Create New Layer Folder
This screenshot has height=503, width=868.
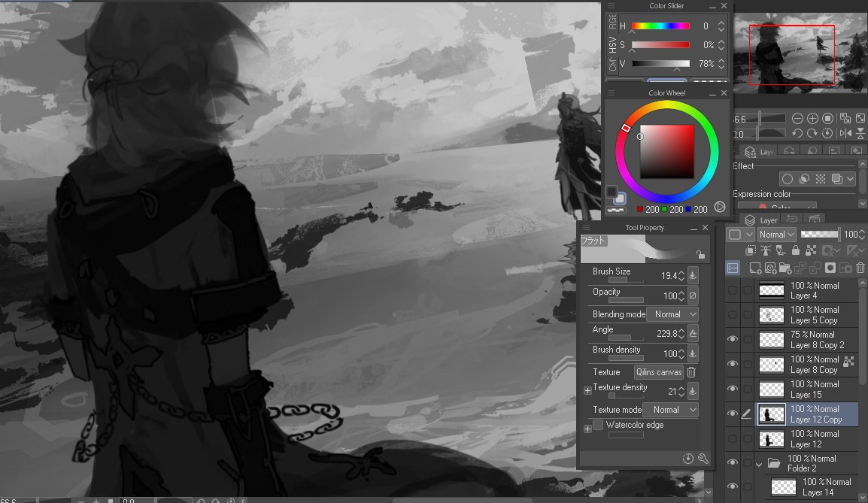[785, 268]
